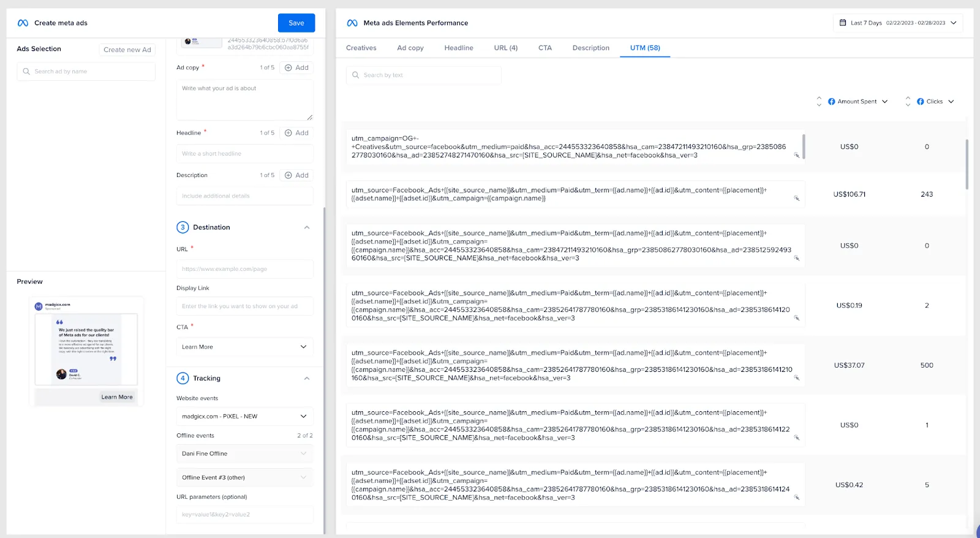Screen dimensions: 980x538
Task: Click the blue Save button
Action: tap(296, 23)
